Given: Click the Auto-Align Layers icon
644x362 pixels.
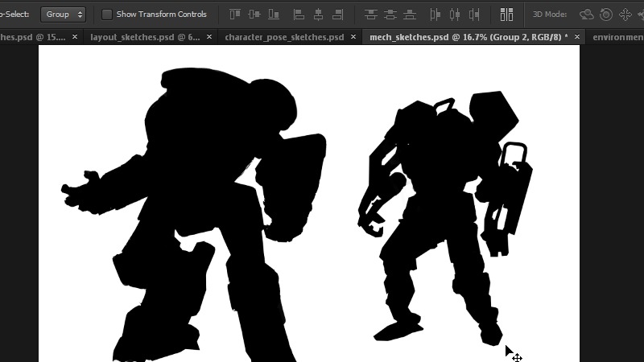Looking at the screenshot, I should point(506,14).
